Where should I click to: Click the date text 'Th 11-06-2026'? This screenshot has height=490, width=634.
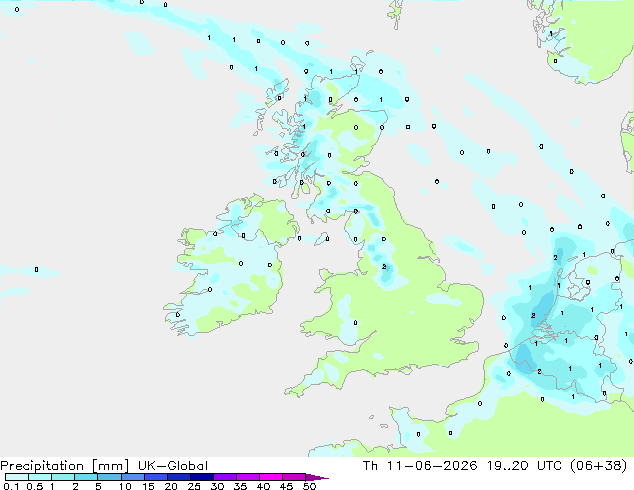(x=420, y=466)
